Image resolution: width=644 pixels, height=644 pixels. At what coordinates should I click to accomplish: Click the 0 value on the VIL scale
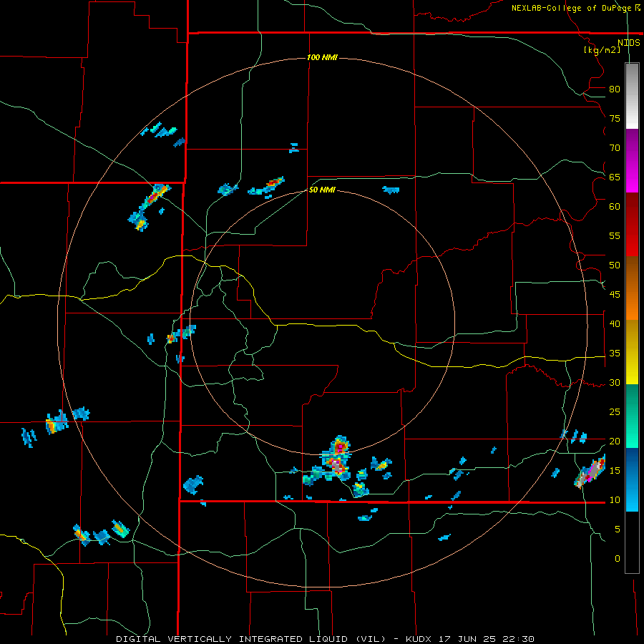(618, 559)
